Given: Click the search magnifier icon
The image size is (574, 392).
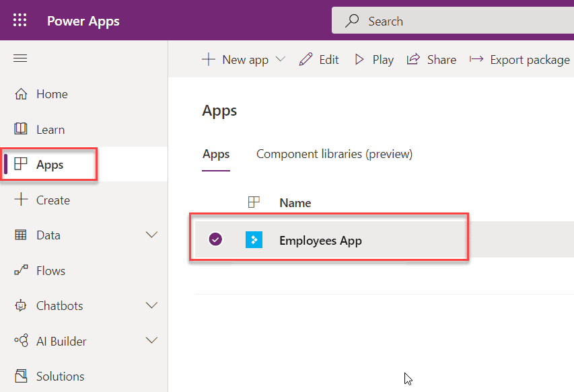Looking at the screenshot, I should 352,21.
